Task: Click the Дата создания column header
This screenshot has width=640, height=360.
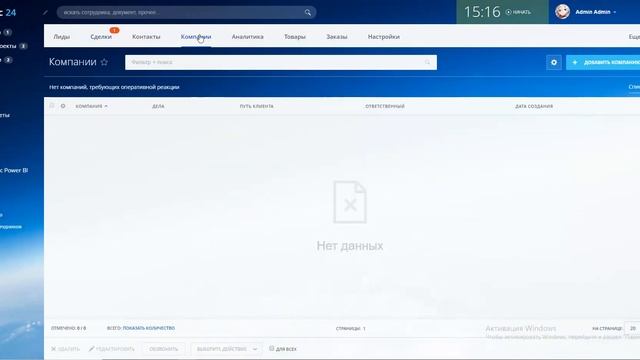Action: tap(534, 106)
